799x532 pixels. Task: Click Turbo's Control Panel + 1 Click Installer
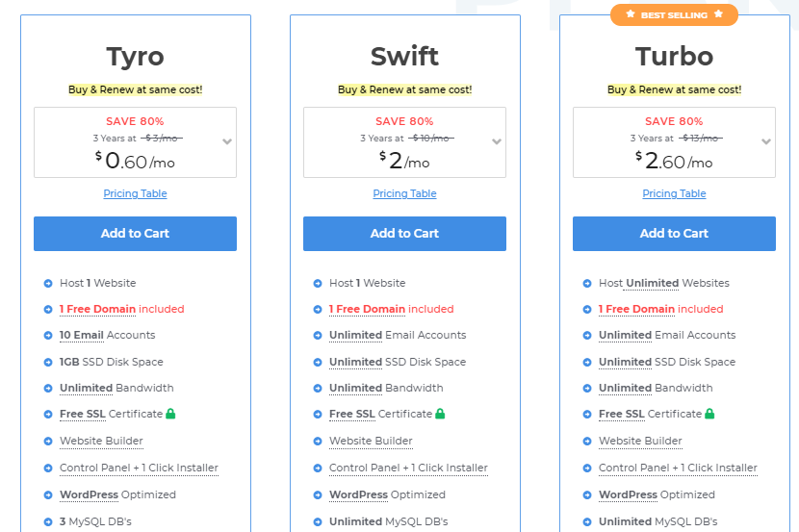point(678,468)
